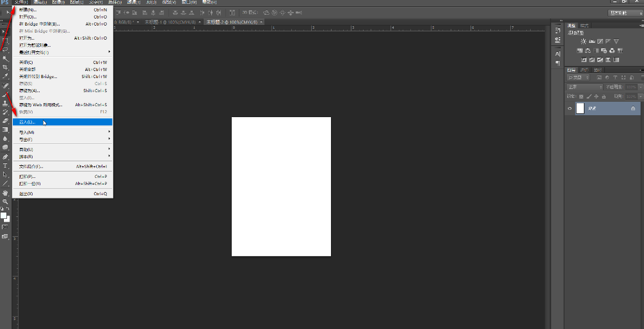
Task: Activate the Zoom magnifier tool
Action: coord(5,201)
